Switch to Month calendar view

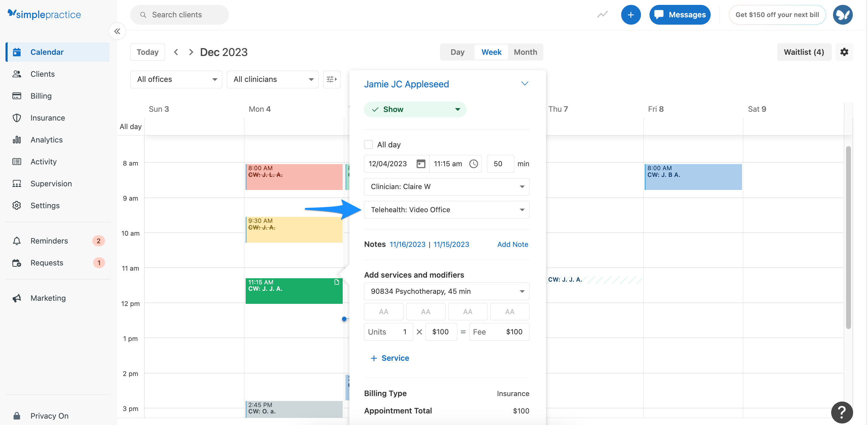pos(525,52)
